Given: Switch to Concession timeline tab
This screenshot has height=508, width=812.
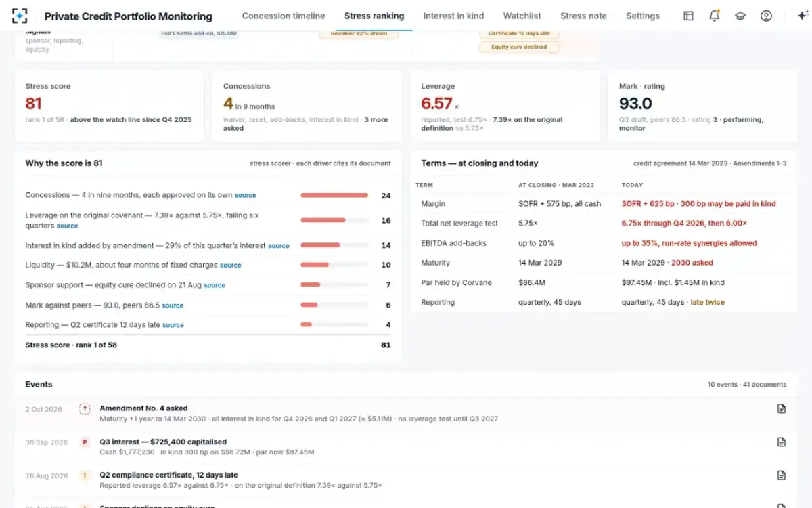Looking at the screenshot, I should coord(284,16).
